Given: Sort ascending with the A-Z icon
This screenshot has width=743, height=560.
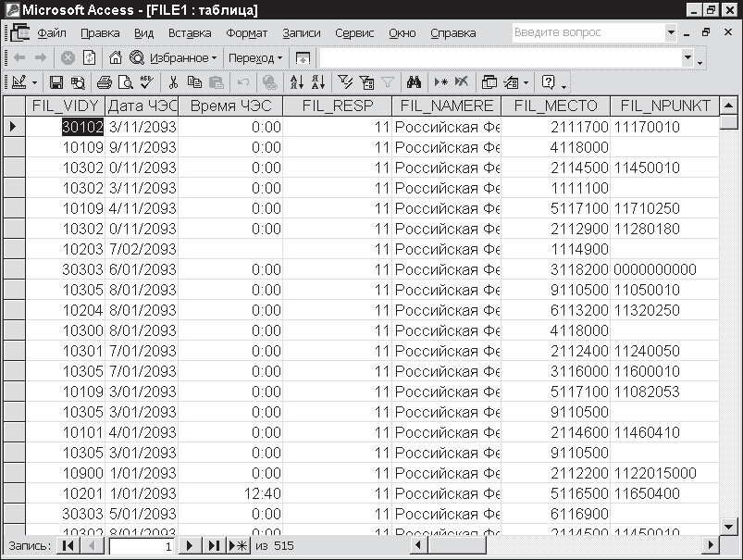Looking at the screenshot, I should (x=296, y=82).
